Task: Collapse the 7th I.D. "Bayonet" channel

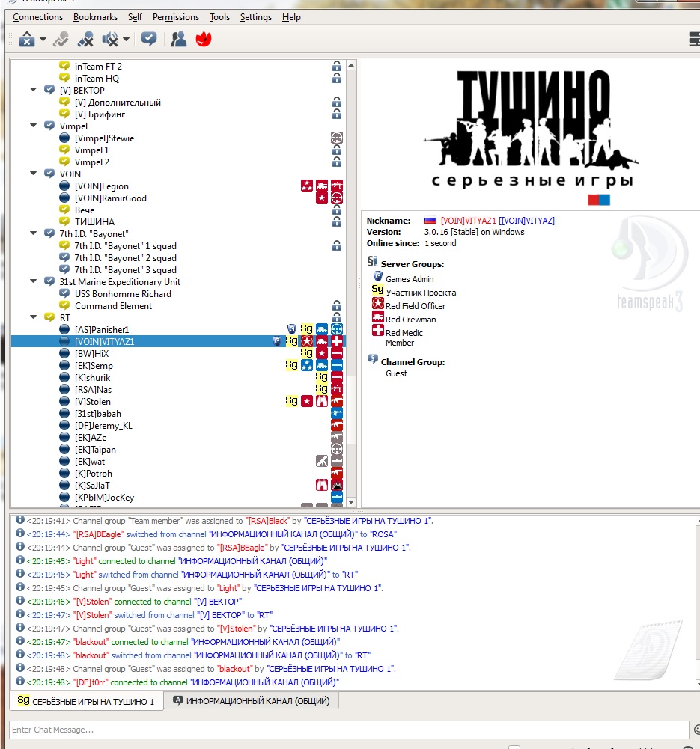Action: (x=34, y=233)
